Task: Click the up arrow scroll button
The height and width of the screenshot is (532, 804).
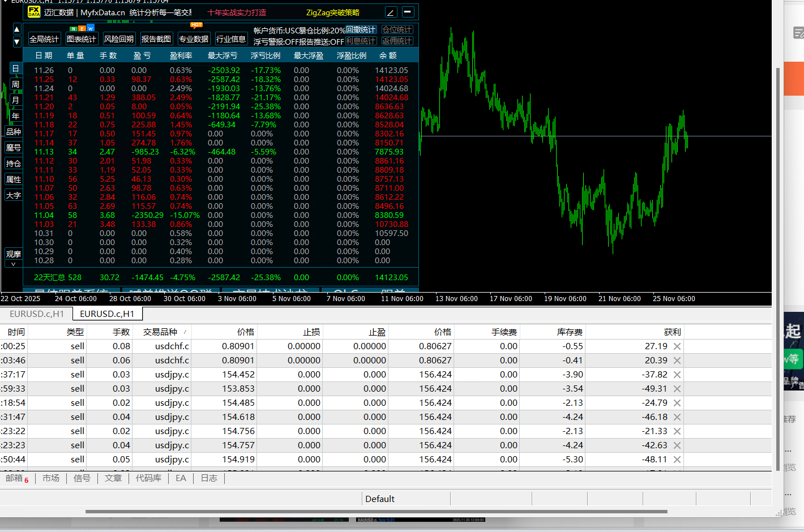Action: pos(16,29)
